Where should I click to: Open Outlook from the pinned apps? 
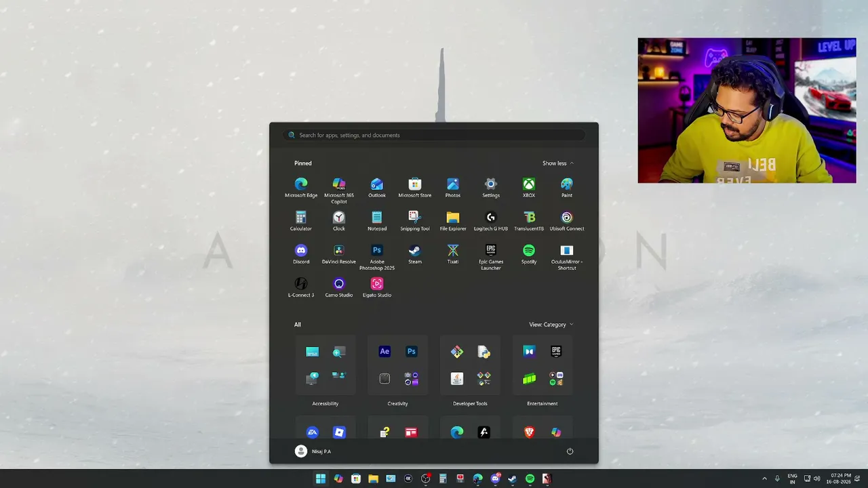377,187
